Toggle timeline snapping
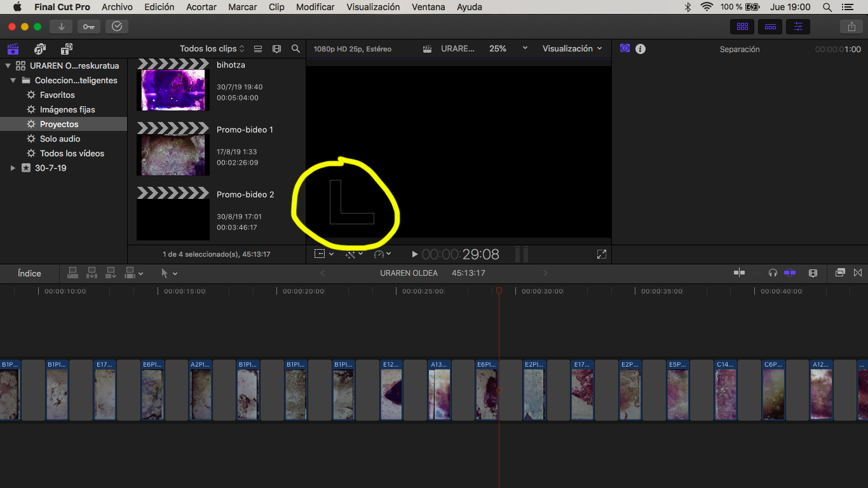Image resolution: width=868 pixels, height=488 pixels. click(790, 273)
